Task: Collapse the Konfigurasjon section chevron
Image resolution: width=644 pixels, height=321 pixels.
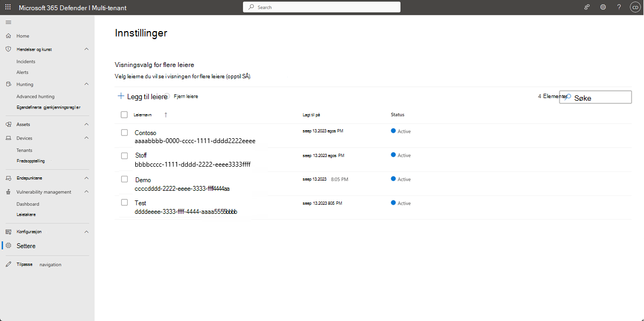Action: pos(87,232)
